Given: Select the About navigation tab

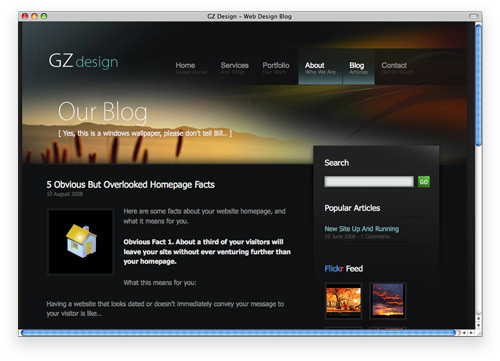Looking at the screenshot, I should click(x=320, y=67).
